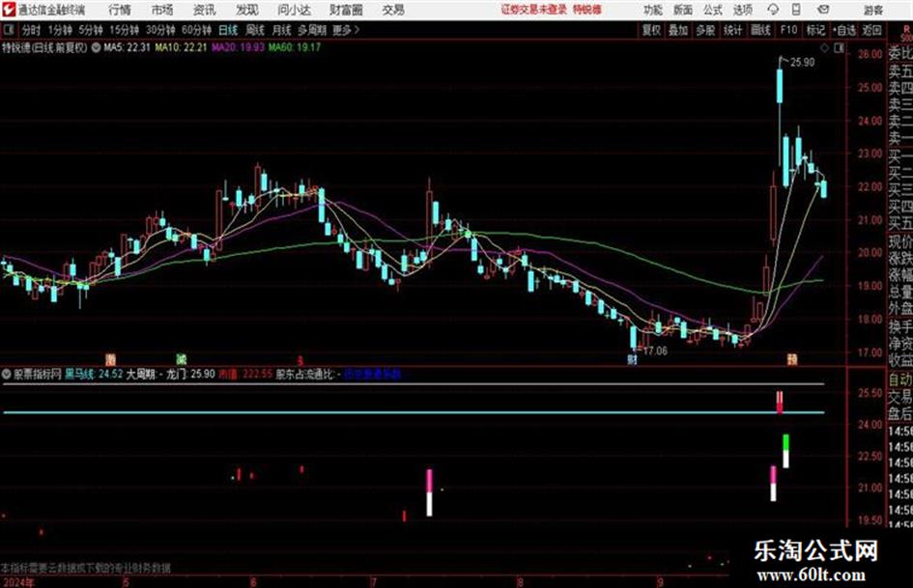Click the red R indicator at panel top
Image resolution: width=913 pixels, height=588 pixels.
[905, 29]
